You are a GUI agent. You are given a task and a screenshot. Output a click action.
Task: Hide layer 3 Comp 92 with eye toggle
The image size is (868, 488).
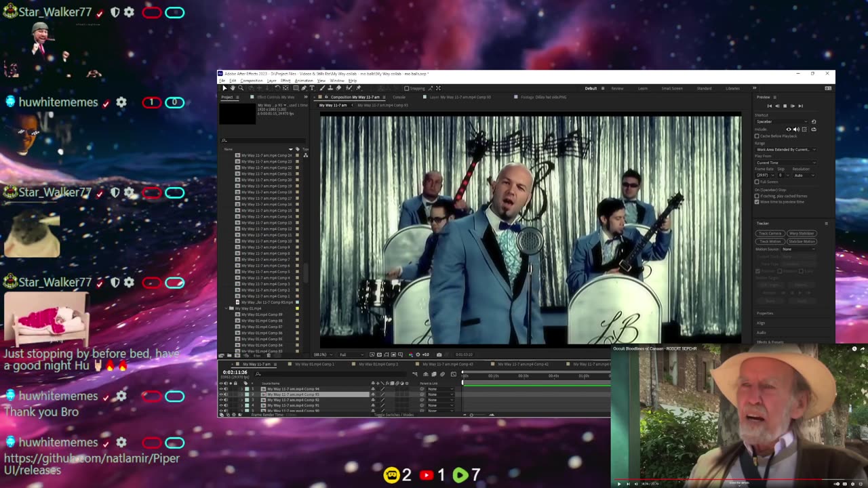[x=221, y=400]
